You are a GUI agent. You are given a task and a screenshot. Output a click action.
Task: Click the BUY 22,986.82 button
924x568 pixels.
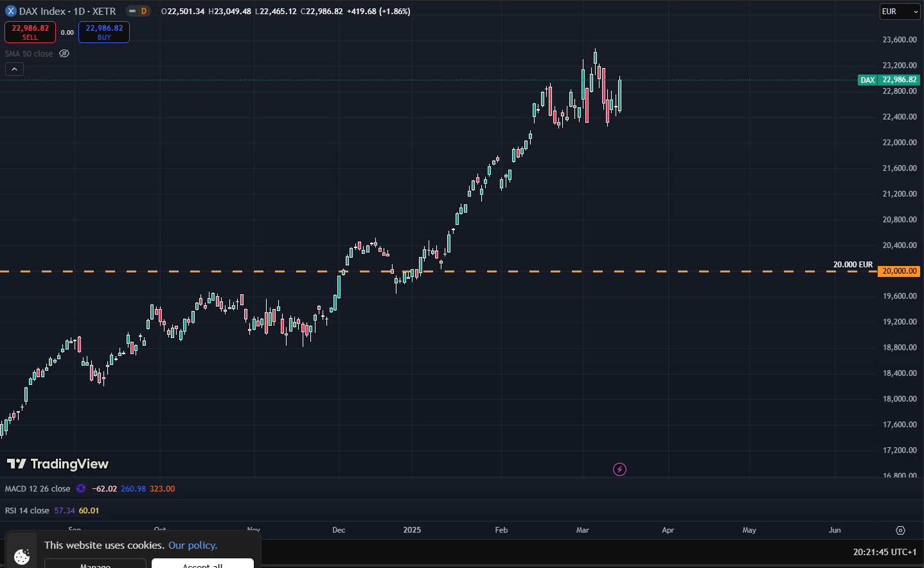click(x=104, y=32)
